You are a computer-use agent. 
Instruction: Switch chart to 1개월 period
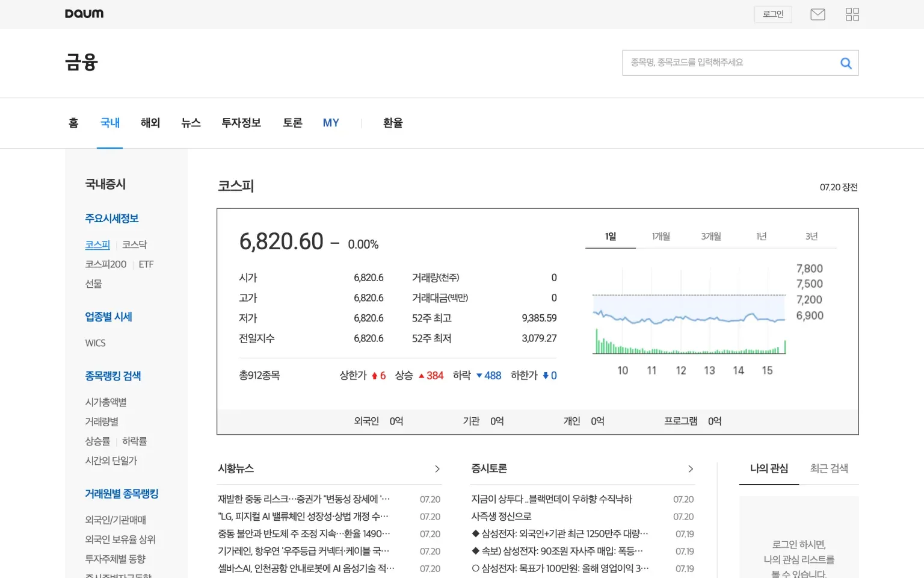661,237
